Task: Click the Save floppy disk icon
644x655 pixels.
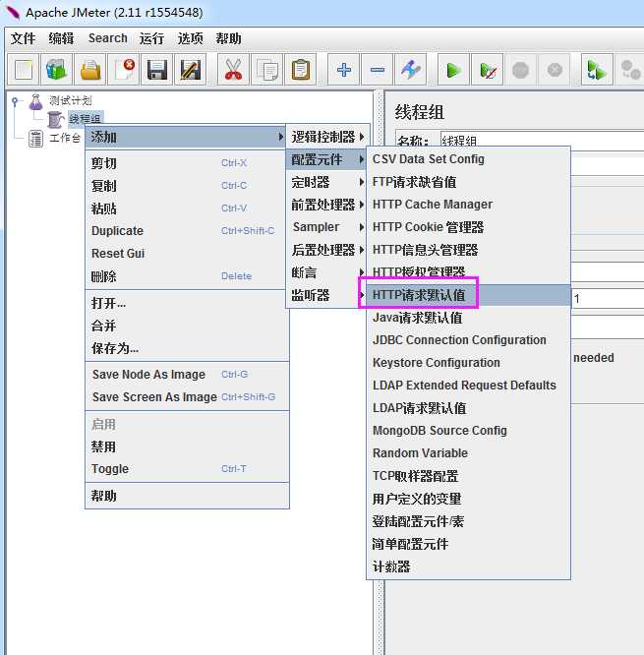Action: [x=157, y=70]
